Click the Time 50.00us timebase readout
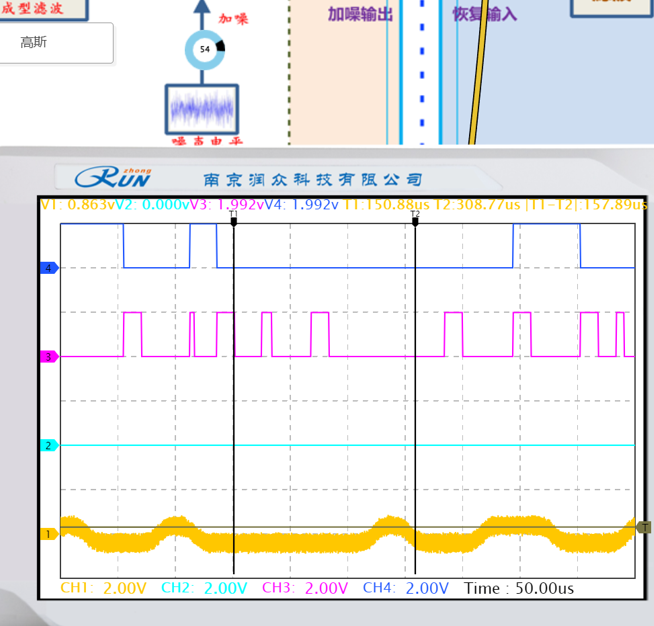The image size is (654, 626). [x=520, y=588]
